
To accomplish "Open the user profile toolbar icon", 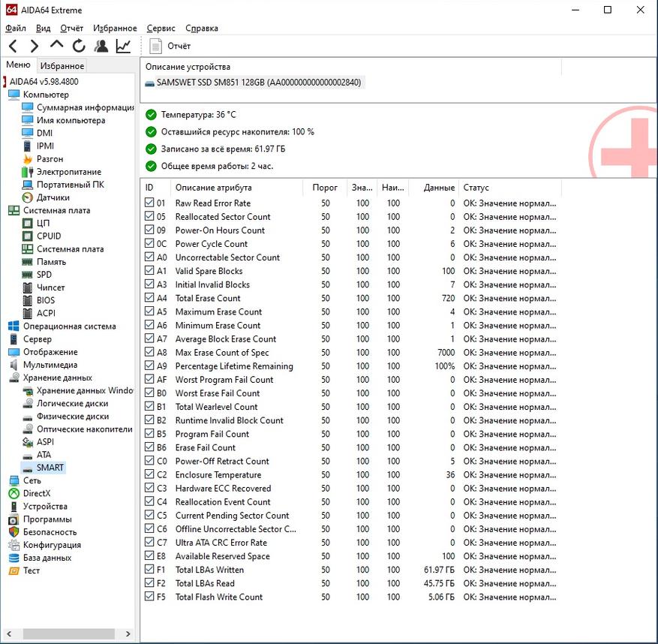I will (x=101, y=46).
